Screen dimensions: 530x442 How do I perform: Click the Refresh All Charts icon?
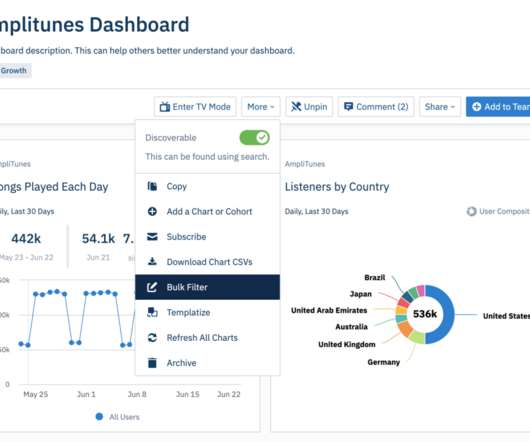click(x=152, y=338)
